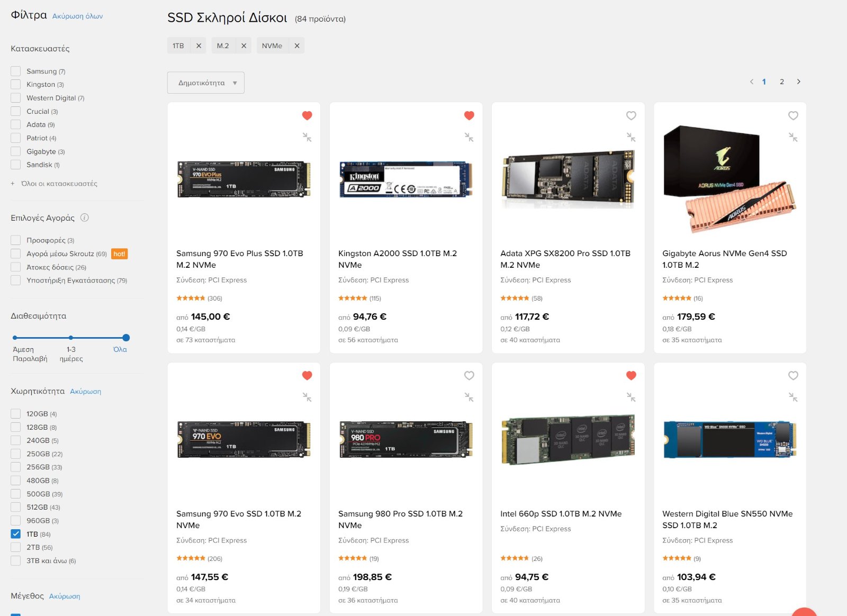Open the Gigabyte Aorus product image
Screen dimensions: 847x616
tap(730, 179)
